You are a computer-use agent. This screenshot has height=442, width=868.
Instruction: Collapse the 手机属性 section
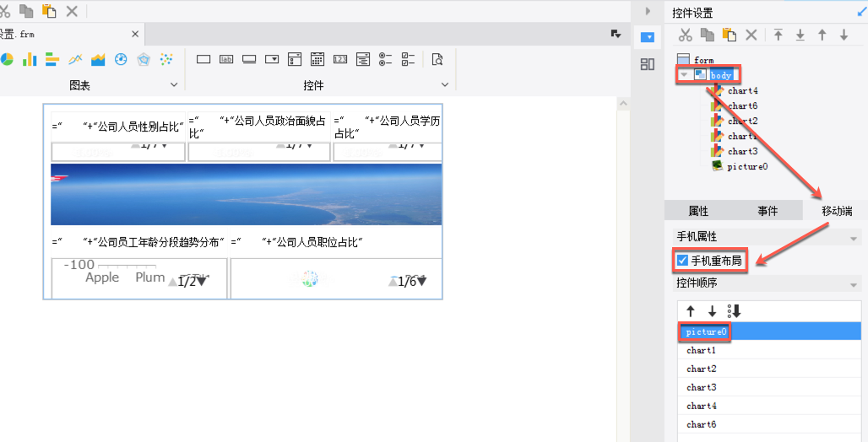[x=853, y=239]
